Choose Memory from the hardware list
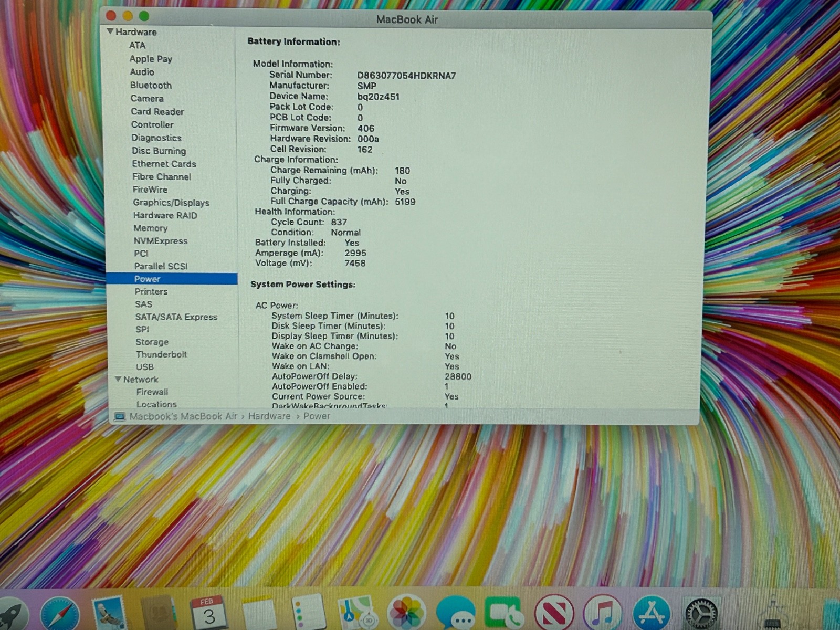Image resolution: width=840 pixels, height=630 pixels. (150, 228)
